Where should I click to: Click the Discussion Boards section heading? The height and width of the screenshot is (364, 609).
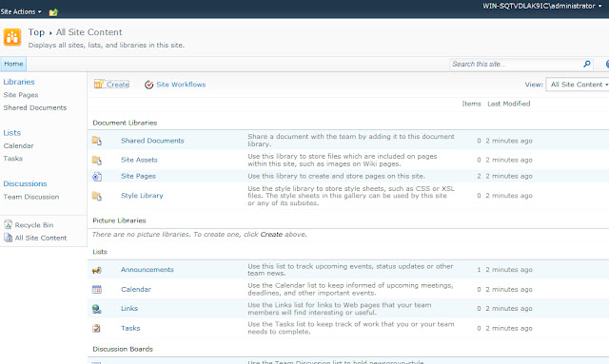[x=123, y=349]
